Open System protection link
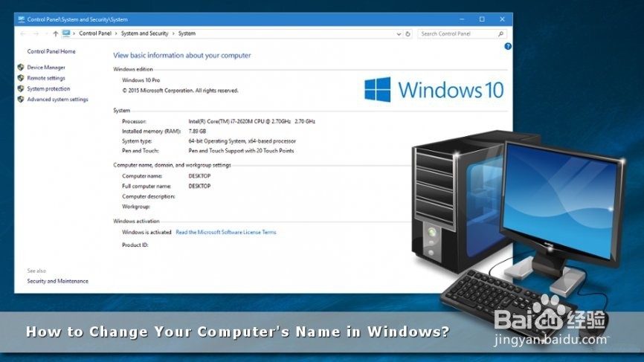644x362 pixels. coord(48,88)
